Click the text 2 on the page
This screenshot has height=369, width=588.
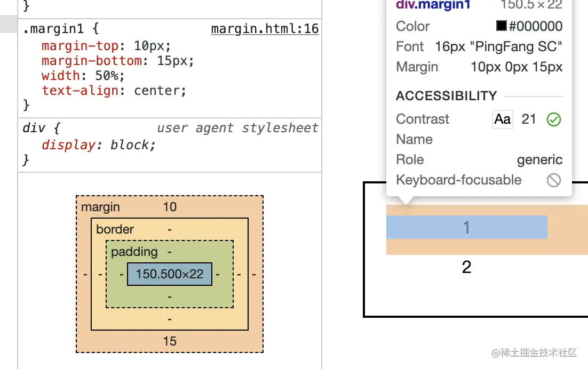pyautogui.click(x=466, y=267)
